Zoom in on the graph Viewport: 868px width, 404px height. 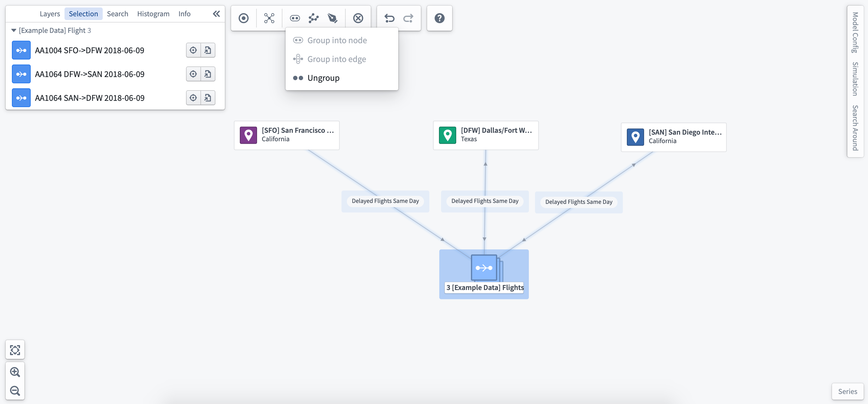(x=15, y=372)
